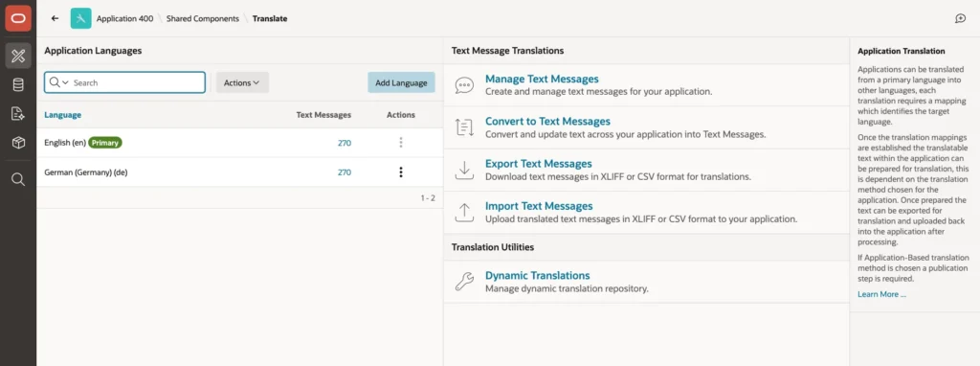Click the Translation Utilities heading
Screen dimensions: 980x366
(493, 247)
